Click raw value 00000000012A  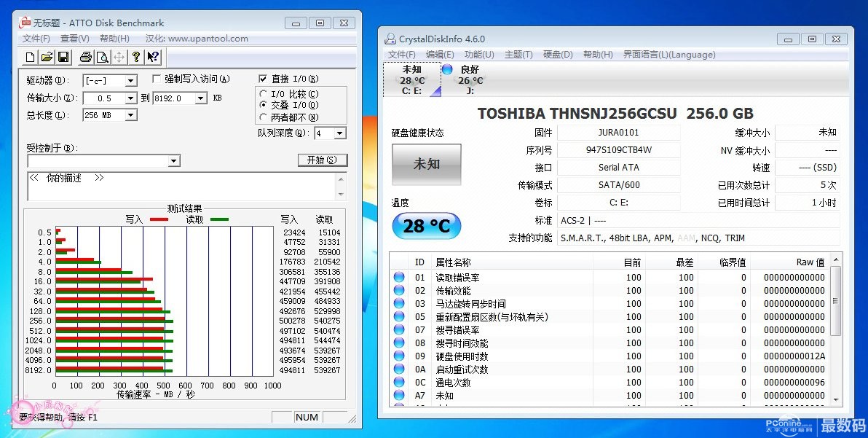tap(794, 356)
